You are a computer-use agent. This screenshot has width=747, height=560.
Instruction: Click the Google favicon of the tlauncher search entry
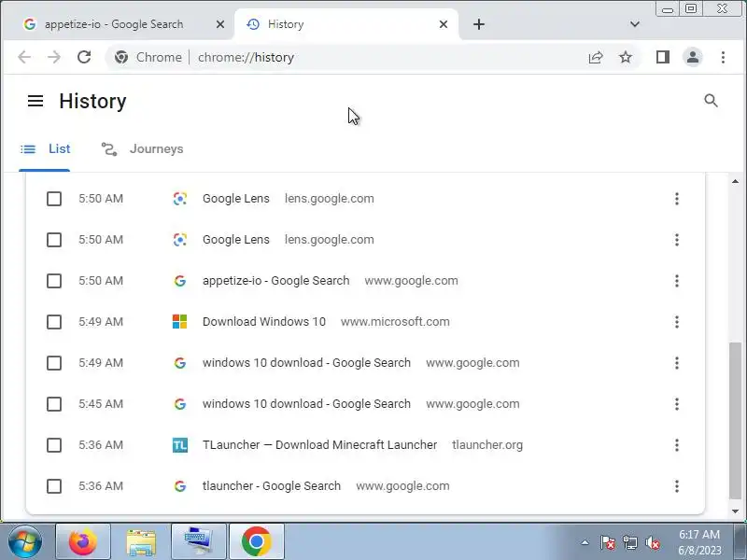[x=179, y=486]
